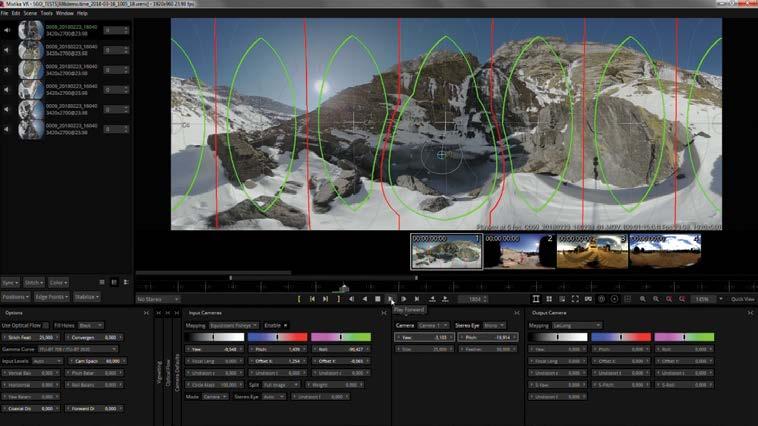
Task: Open the Stitch dropdown
Action: [x=34, y=282]
